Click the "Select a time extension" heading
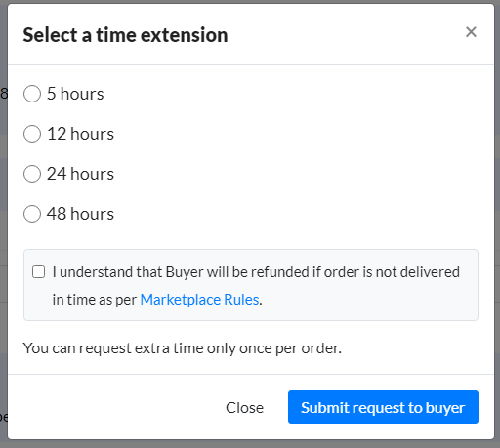Image resolution: width=500 pixels, height=448 pixels. coord(125,35)
